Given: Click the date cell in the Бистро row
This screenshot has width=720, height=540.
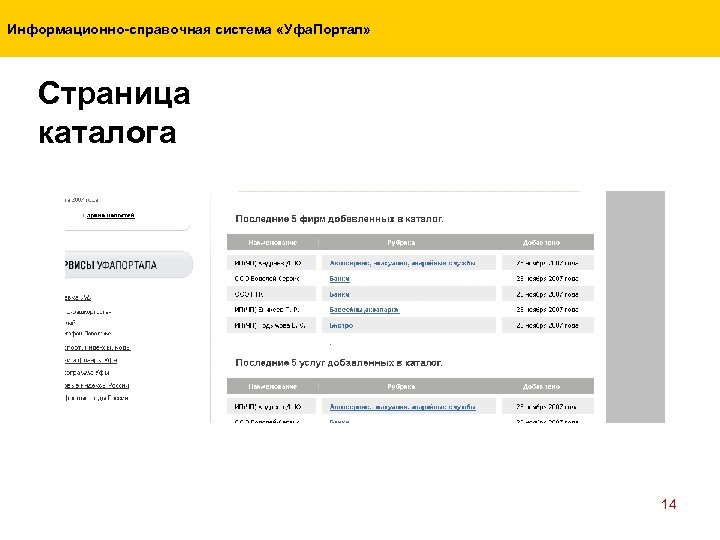Looking at the screenshot, I should [x=548, y=325].
